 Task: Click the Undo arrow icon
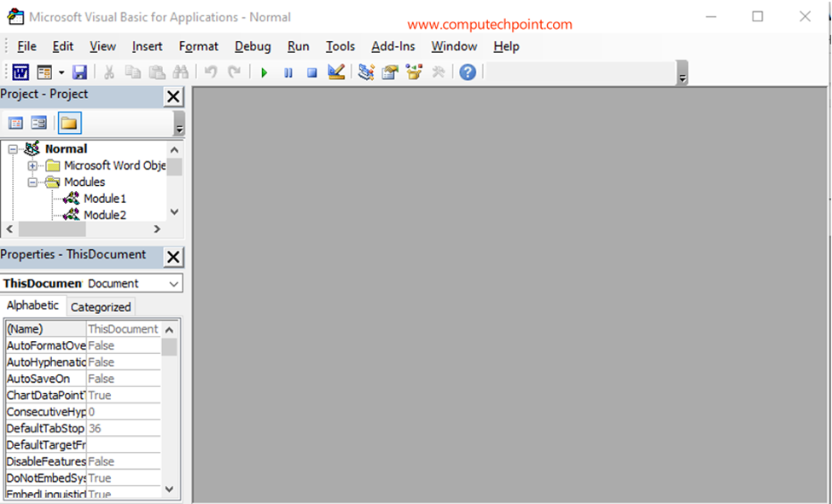pyautogui.click(x=211, y=72)
